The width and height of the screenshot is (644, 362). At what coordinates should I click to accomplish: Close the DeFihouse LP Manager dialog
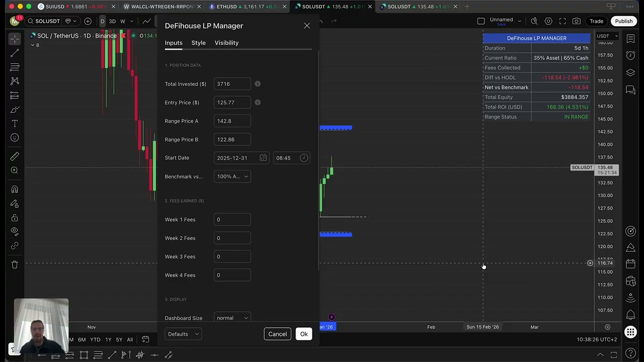(x=307, y=26)
